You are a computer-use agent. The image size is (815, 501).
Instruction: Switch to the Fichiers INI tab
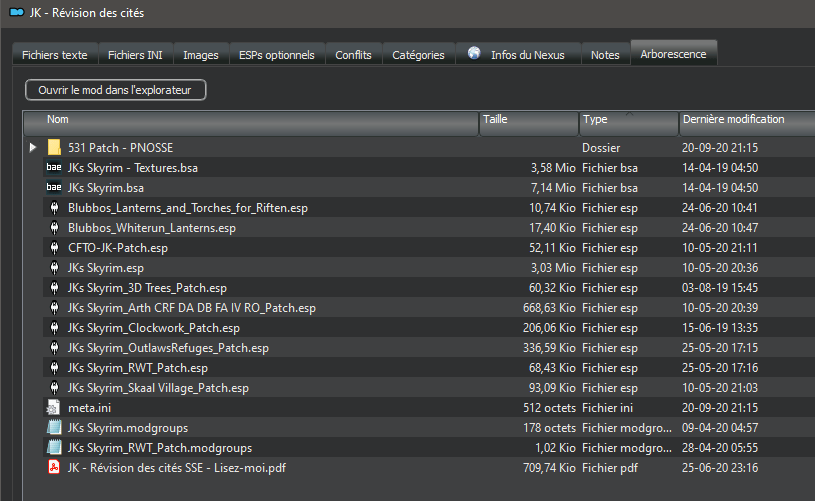[x=135, y=55]
